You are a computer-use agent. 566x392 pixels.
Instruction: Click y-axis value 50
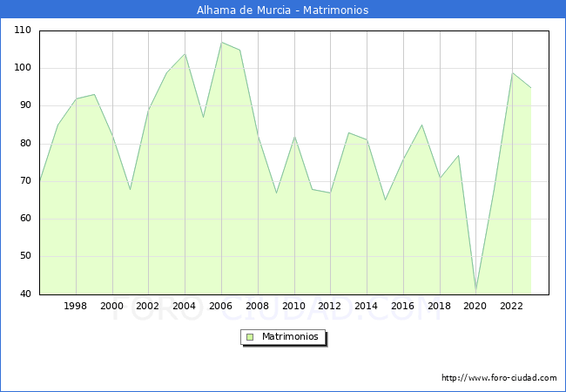[x=25, y=256]
